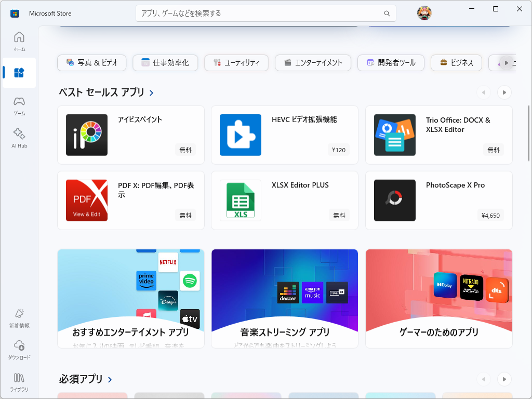Viewport: 532px width, 399px height.
Task: Select the アプリ section icon in sidebar
Action: pyautogui.click(x=19, y=73)
